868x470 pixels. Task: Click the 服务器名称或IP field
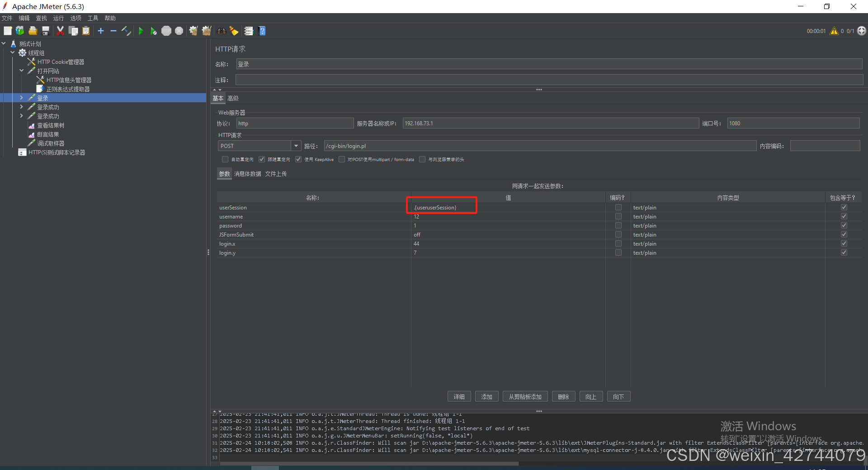[551, 123]
